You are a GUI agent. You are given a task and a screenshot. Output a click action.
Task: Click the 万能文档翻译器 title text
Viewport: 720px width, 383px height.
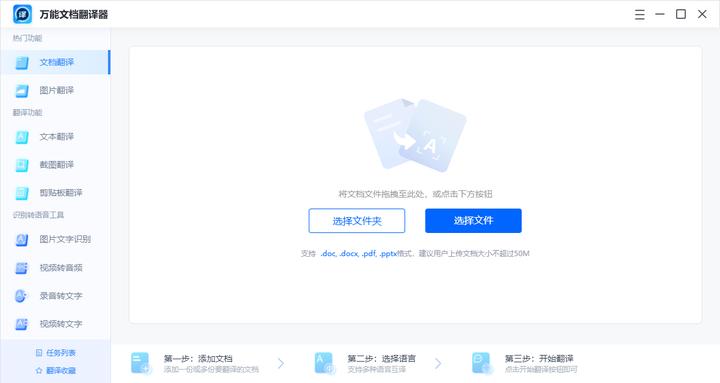point(74,15)
